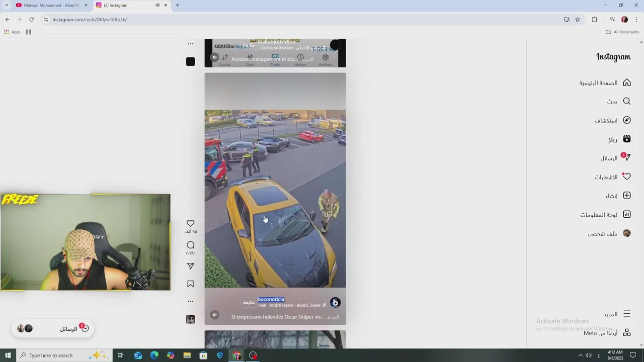Open media control music icon
Image resolution: width=644 pixels, height=362 pixels.
point(612,20)
